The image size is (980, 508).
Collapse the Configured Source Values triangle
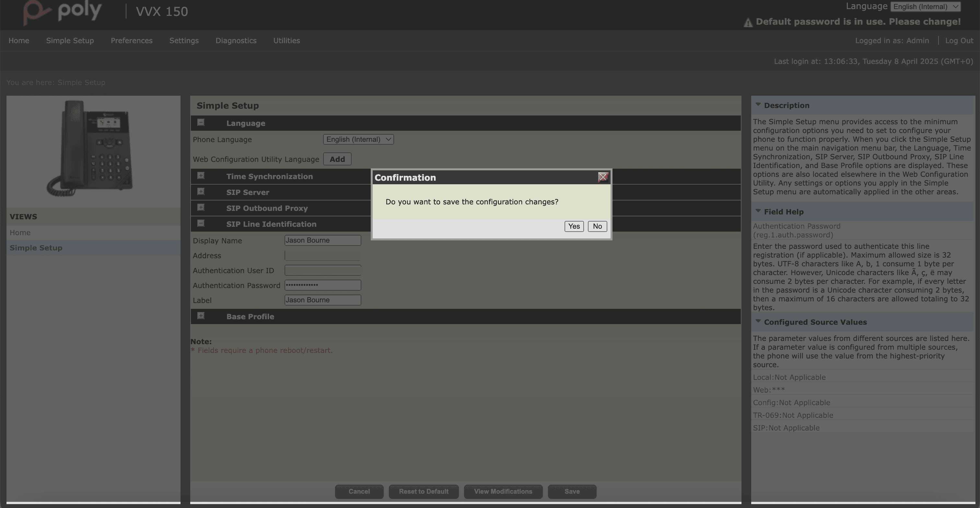(758, 321)
